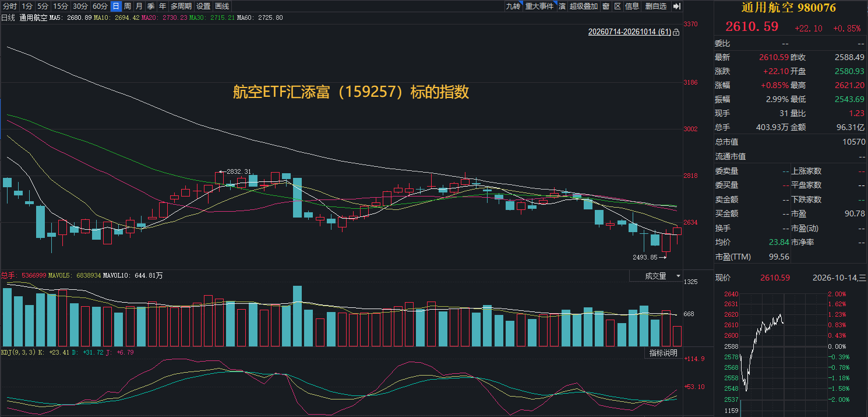Select the 5分 period tab

tap(43, 6)
